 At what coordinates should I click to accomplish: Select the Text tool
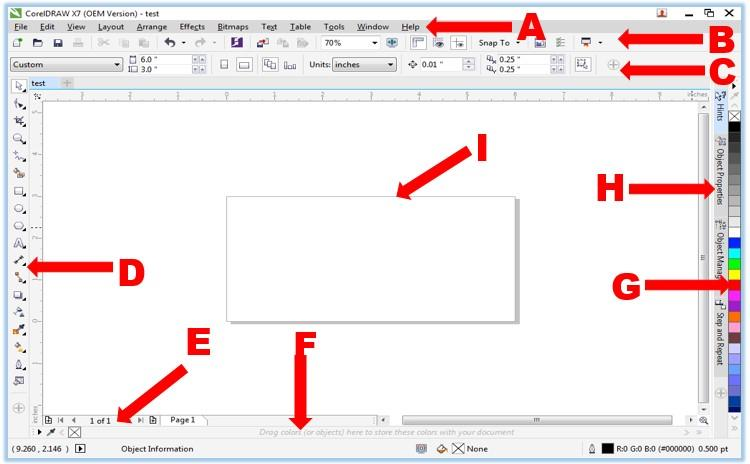pyautogui.click(x=19, y=243)
